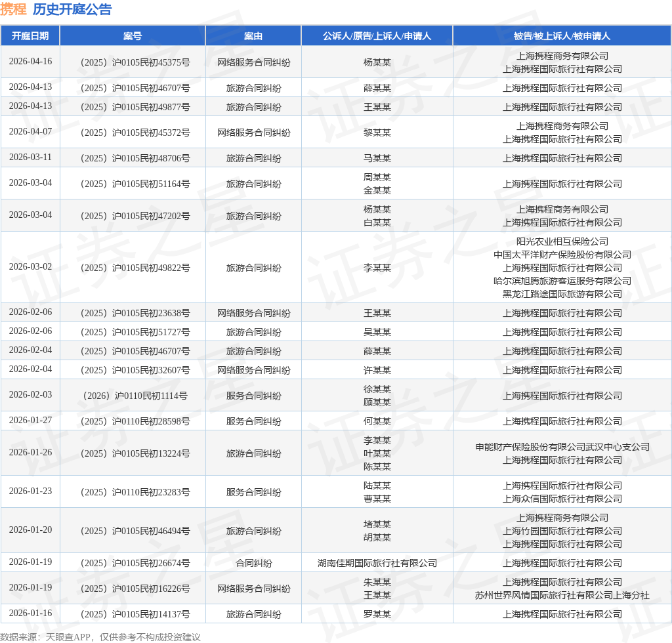672x643 pixels.
Task: Click plaintiff 许某某
Action: (377, 370)
